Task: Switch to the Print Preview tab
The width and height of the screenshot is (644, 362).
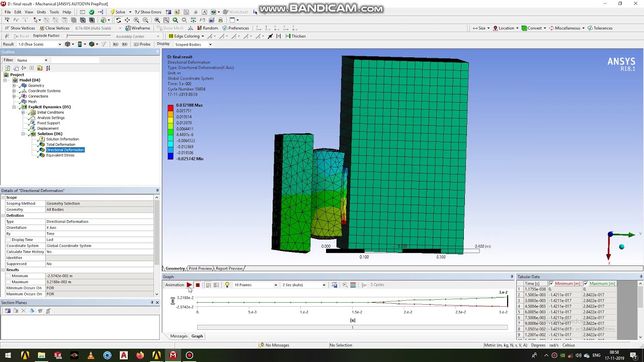Action: 200,268
